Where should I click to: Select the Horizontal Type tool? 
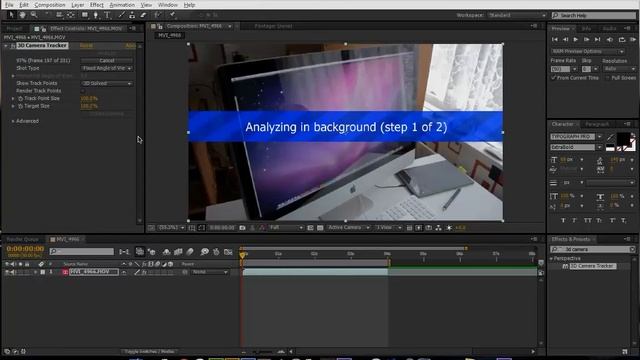coord(107,15)
